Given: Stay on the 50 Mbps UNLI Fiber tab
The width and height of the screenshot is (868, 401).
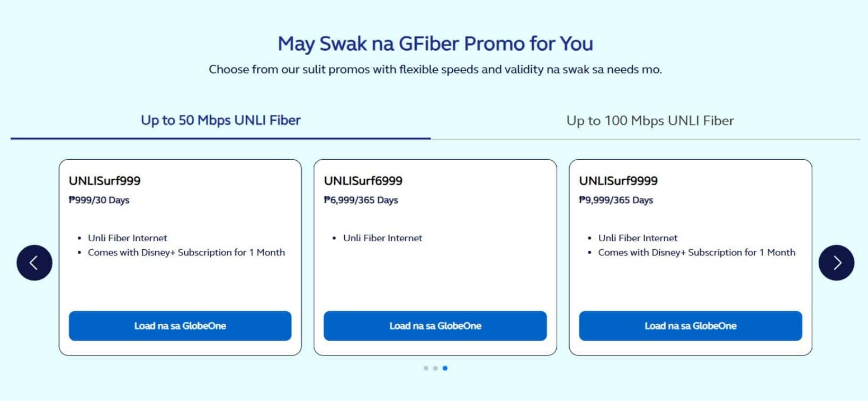Looking at the screenshot, I should coord(220,121).
